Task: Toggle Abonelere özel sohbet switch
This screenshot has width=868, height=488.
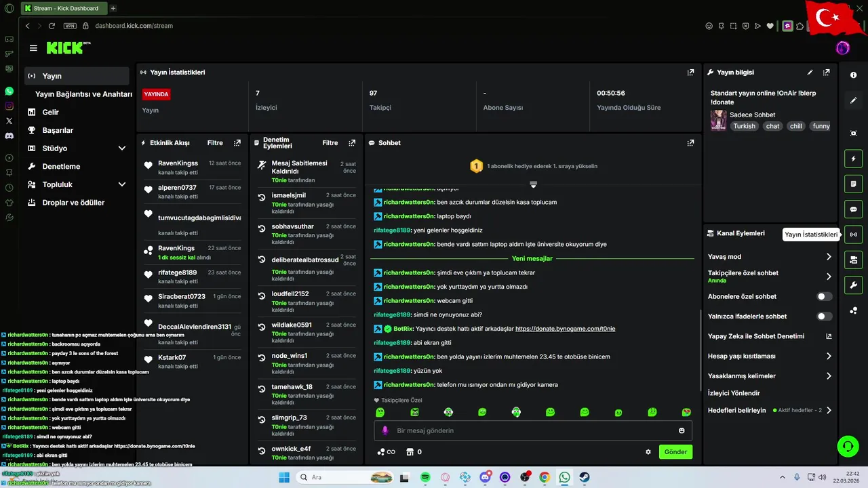Action: pos(824,297)
